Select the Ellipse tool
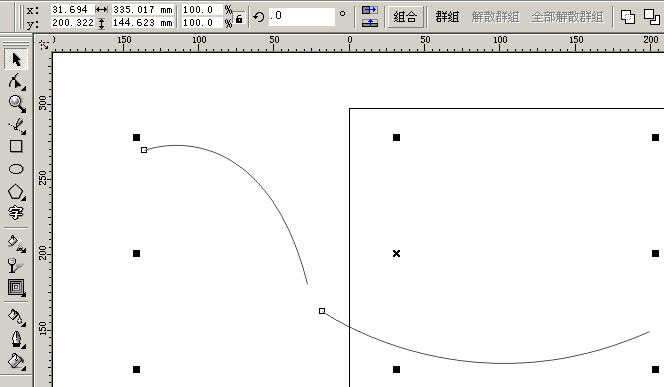 point(16,169)
